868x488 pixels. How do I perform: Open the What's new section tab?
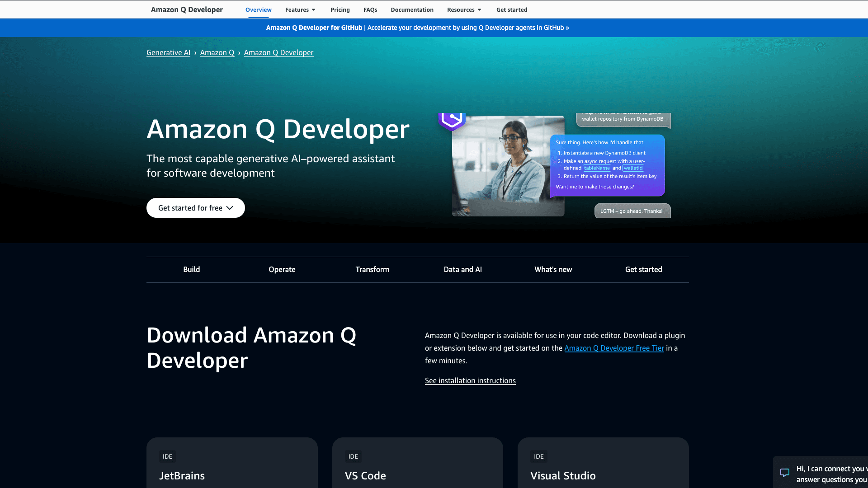[553, 269]
